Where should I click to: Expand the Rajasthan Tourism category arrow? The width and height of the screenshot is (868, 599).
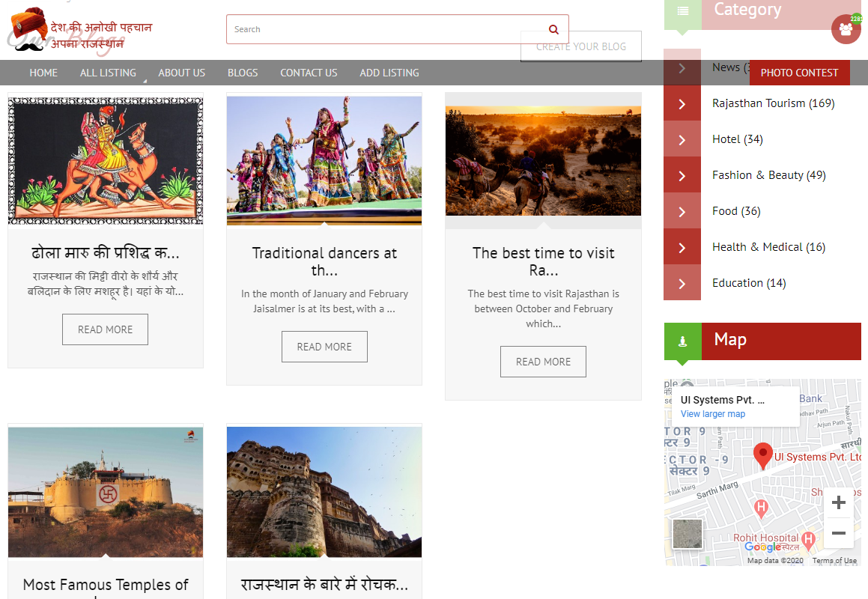682,103
